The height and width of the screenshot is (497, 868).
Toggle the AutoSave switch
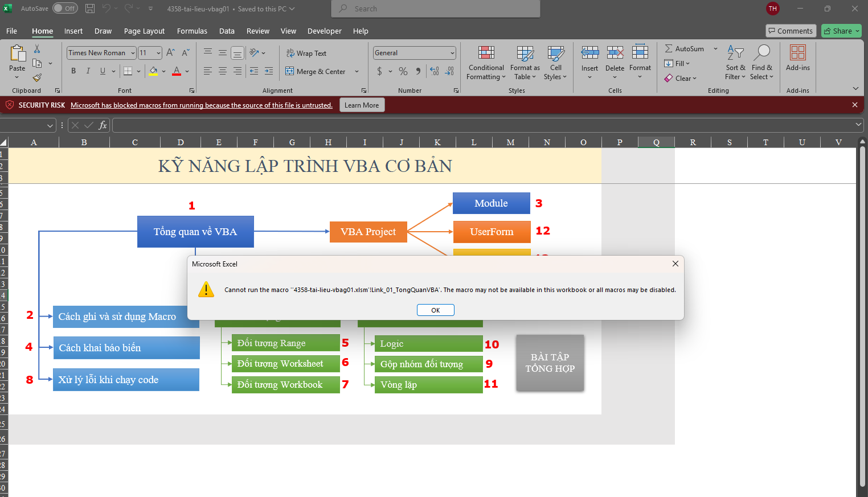click(65, 9)
